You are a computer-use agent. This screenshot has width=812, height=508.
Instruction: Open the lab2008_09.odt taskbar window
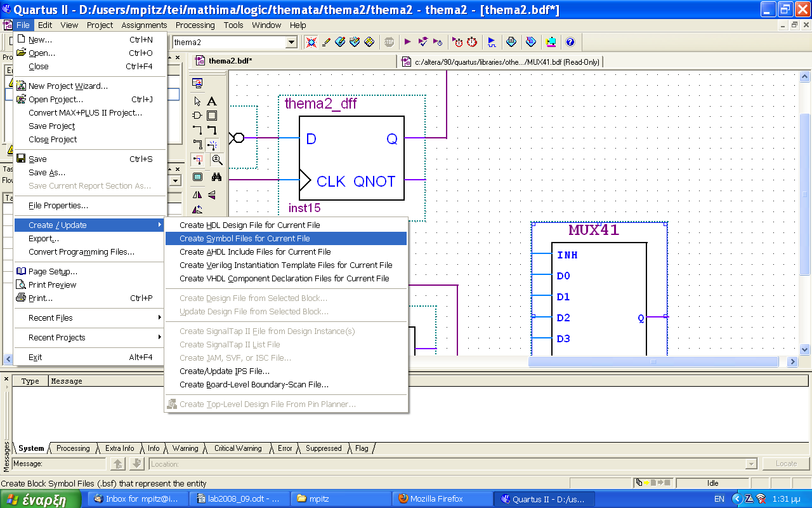pos(240,499)
